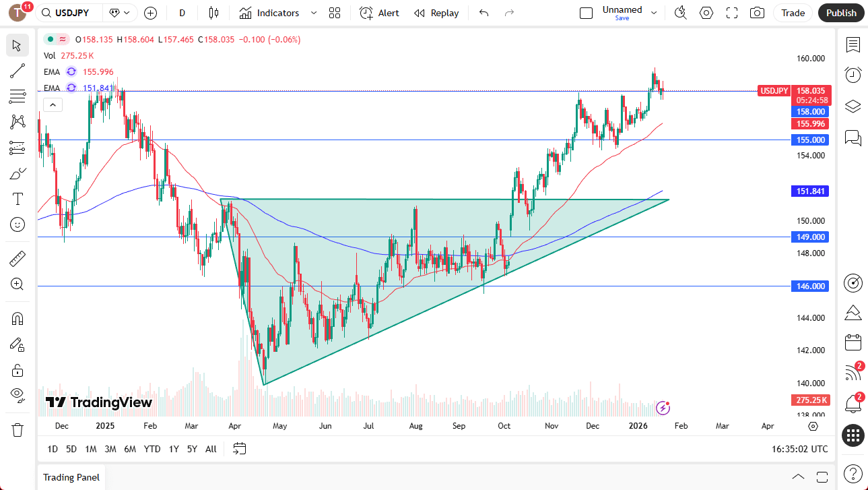Open the layout name dropdown arrow
Viewport: 868px width, 490px height.
coord(654,13)
